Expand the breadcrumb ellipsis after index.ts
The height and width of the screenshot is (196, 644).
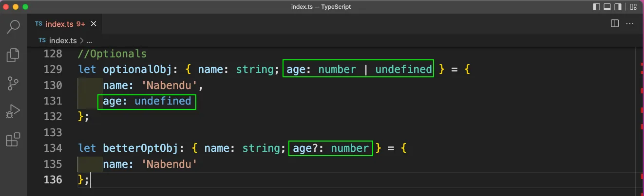89,40
